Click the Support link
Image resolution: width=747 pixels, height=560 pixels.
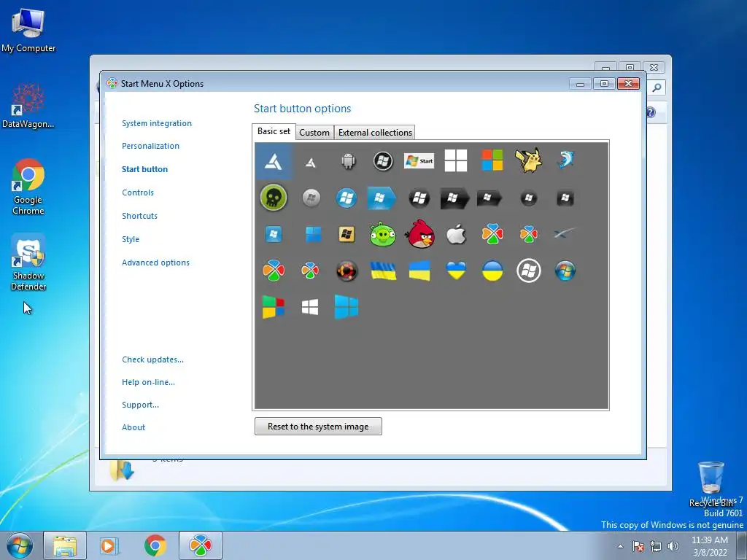point(140,405)
